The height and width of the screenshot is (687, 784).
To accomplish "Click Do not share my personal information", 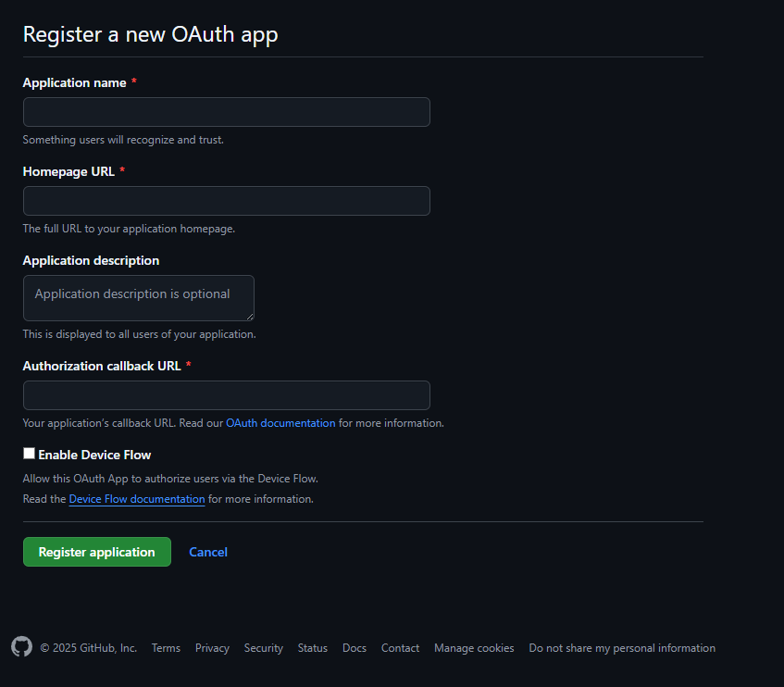I will click(622, 647).
